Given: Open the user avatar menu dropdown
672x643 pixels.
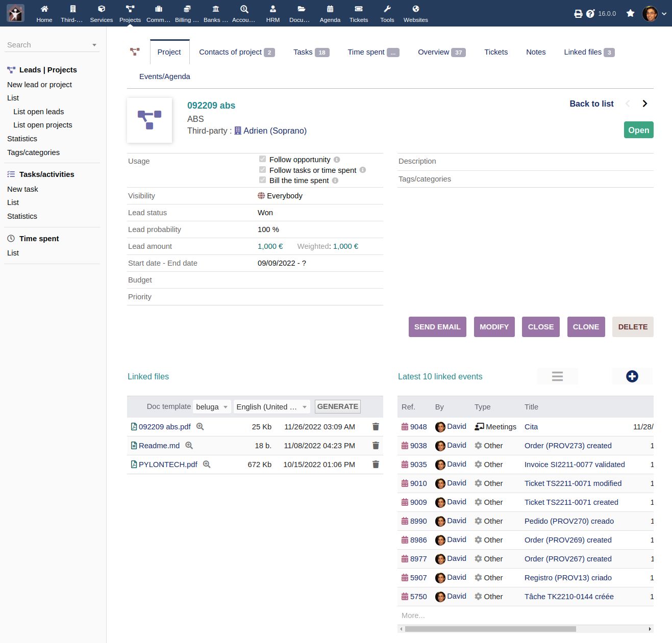Looking at the screenshot, I should (654, 14).
